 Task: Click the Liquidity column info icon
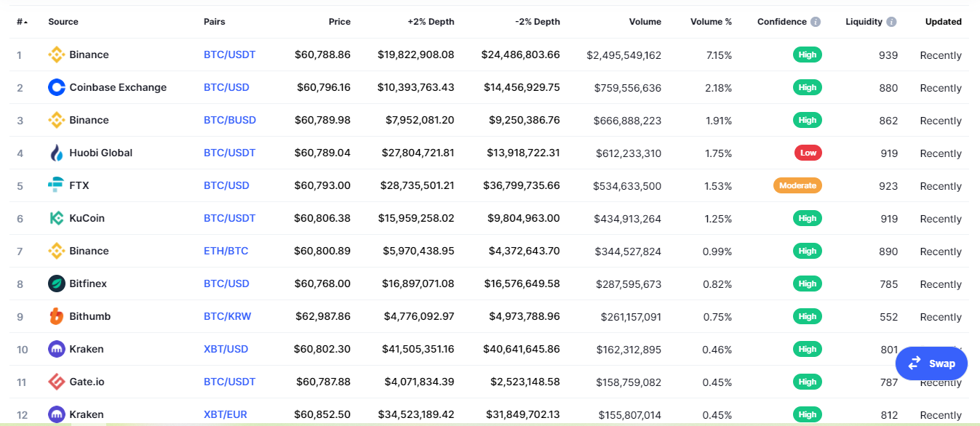[x=891, y=22]
